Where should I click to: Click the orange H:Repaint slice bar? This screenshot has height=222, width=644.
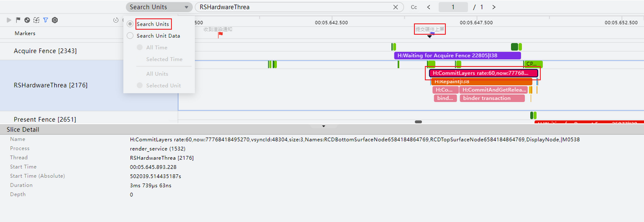[481, 82]
